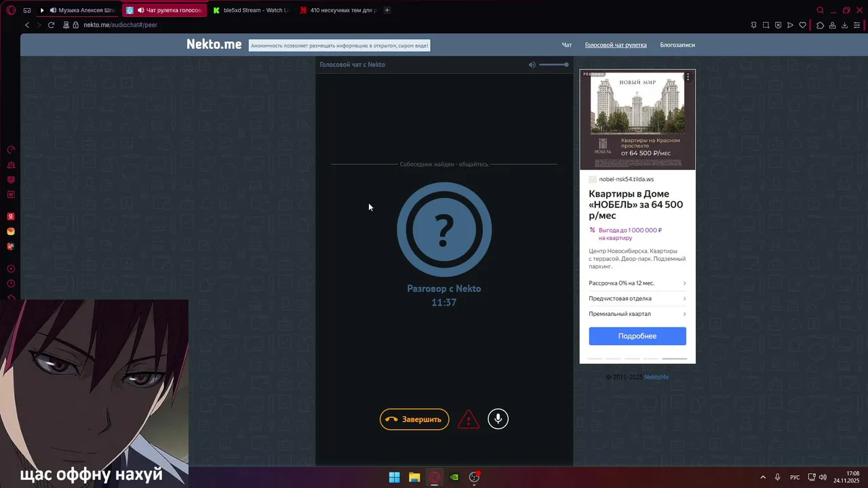
Task: Open the NVIDIA app in taskbar
Action: (x=454, y=477)
